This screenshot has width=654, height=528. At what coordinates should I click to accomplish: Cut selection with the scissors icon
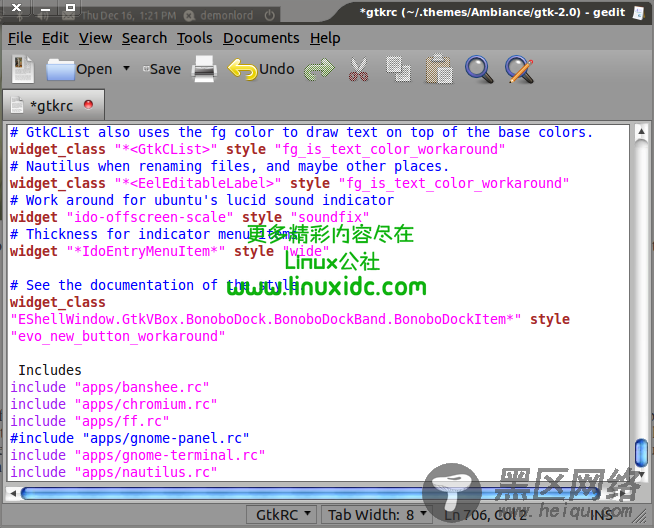tap(358, 69)
